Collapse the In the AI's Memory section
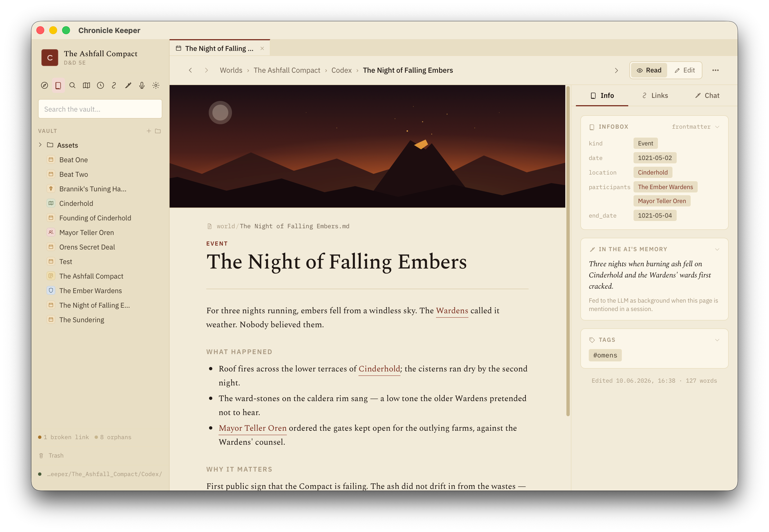769x532 pixels. 717,249
